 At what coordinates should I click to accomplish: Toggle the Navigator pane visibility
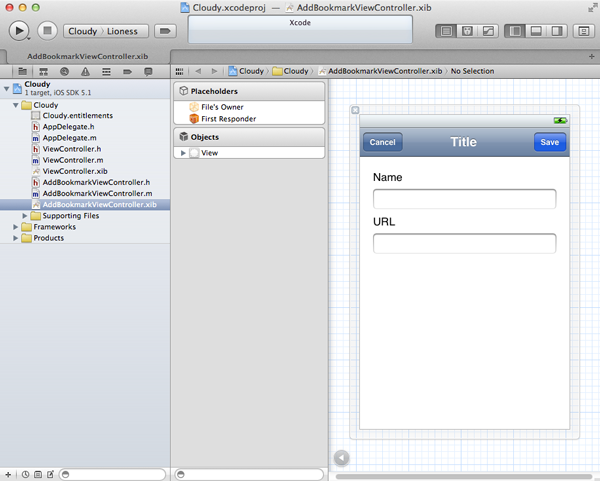515,31
